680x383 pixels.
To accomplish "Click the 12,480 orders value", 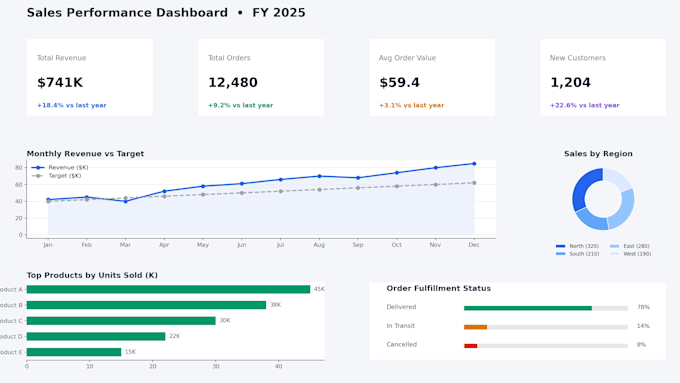I will pos(233,82).
